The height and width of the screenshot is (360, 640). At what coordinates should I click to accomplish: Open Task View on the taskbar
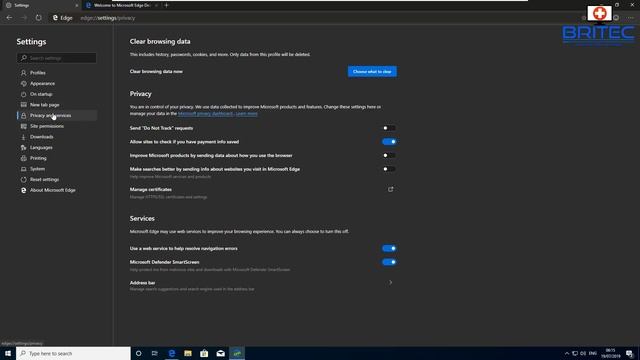pos(155,353)
